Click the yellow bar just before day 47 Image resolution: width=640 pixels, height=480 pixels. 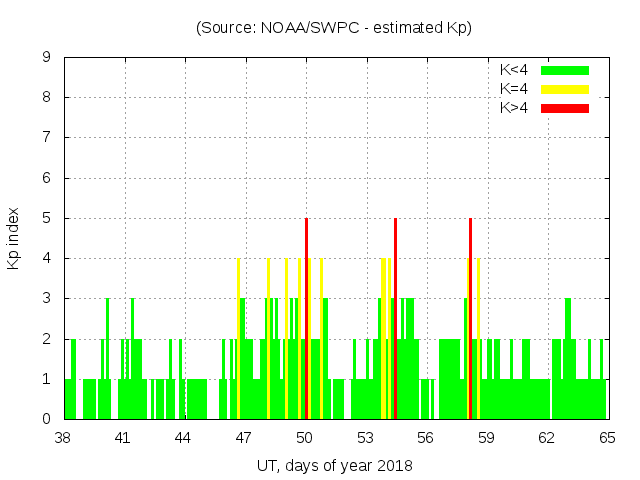(238, 338)
